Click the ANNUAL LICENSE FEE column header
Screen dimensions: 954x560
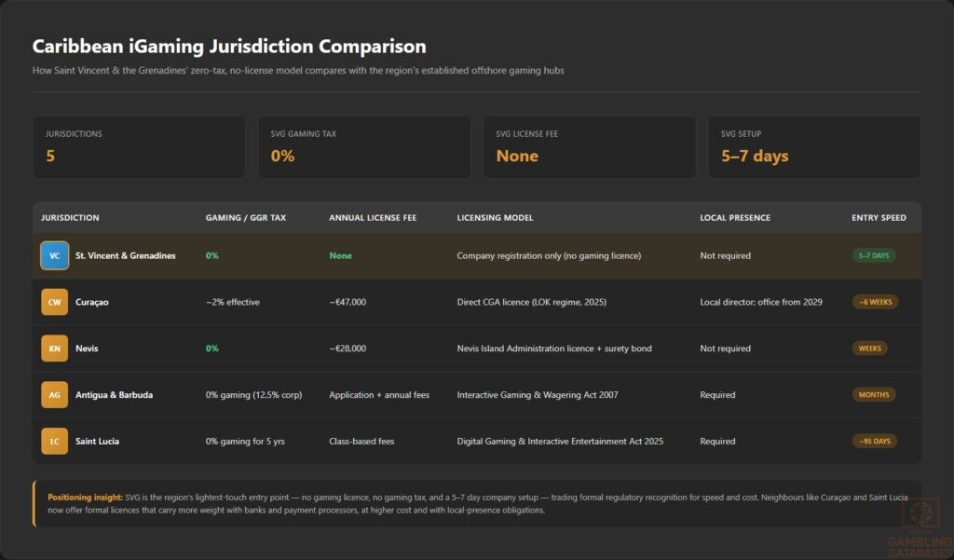pos(373,217)
